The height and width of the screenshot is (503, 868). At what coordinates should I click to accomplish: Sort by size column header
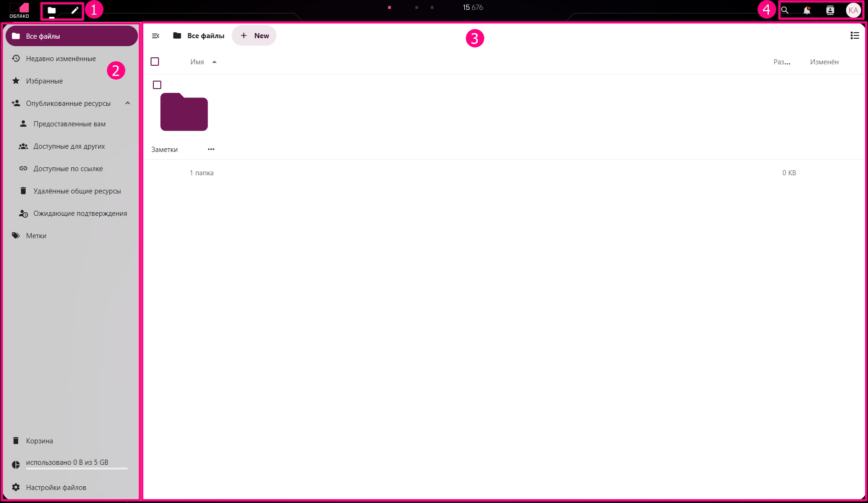[x=782, y=62]
